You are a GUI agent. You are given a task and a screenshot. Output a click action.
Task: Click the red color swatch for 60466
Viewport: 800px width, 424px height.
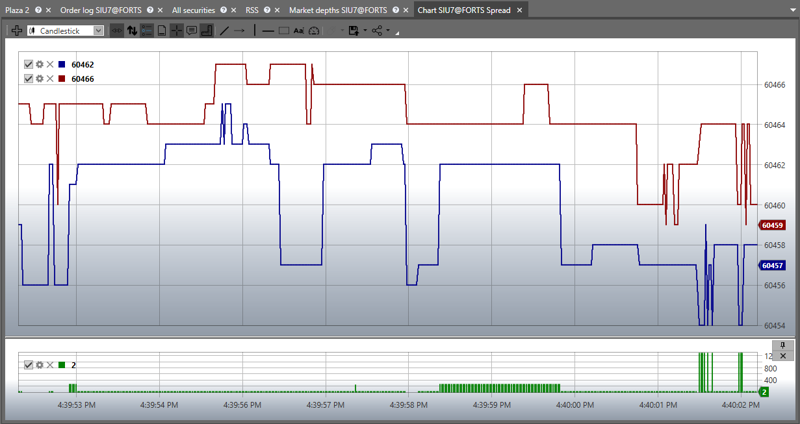click(62, 78)
